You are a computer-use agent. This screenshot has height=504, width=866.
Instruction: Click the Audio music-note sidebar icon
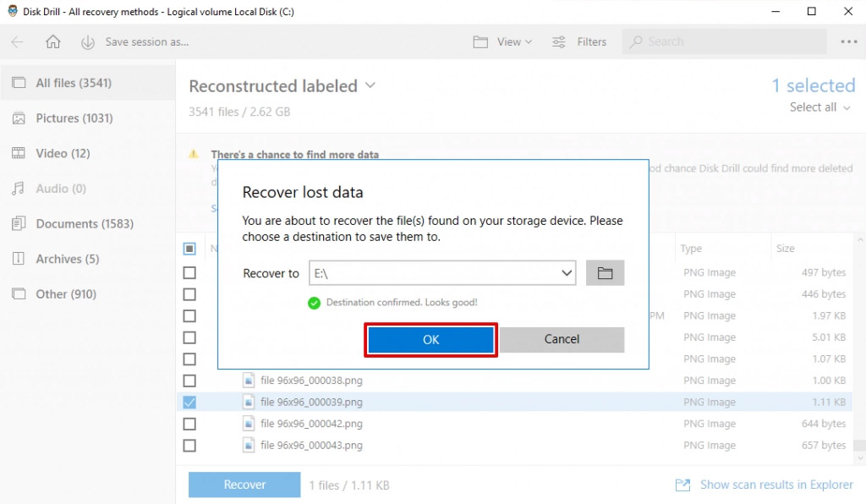(19, 189)
